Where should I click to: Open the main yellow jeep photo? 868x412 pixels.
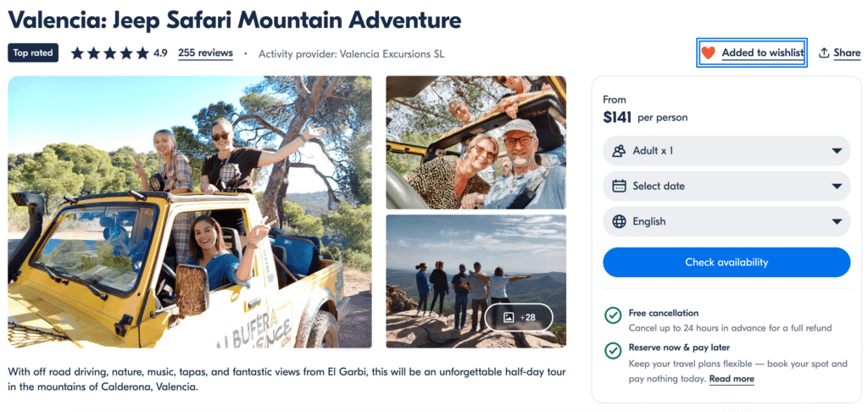point(190,212)
